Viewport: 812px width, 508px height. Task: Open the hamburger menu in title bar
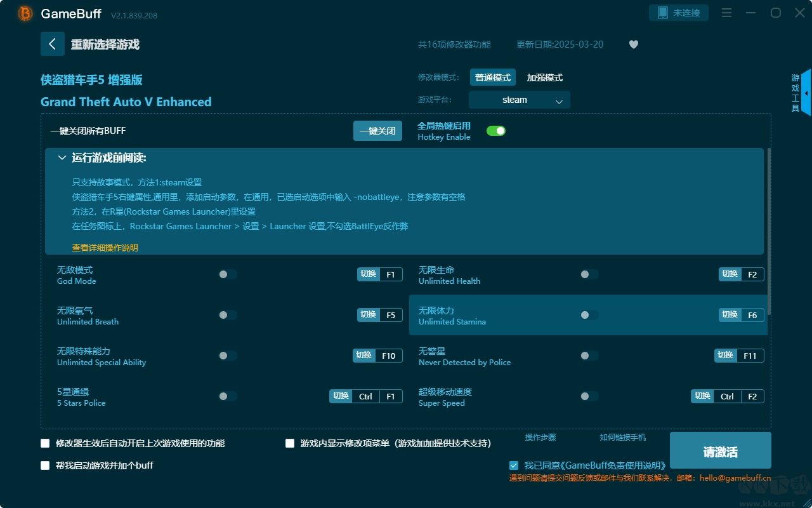726,13
